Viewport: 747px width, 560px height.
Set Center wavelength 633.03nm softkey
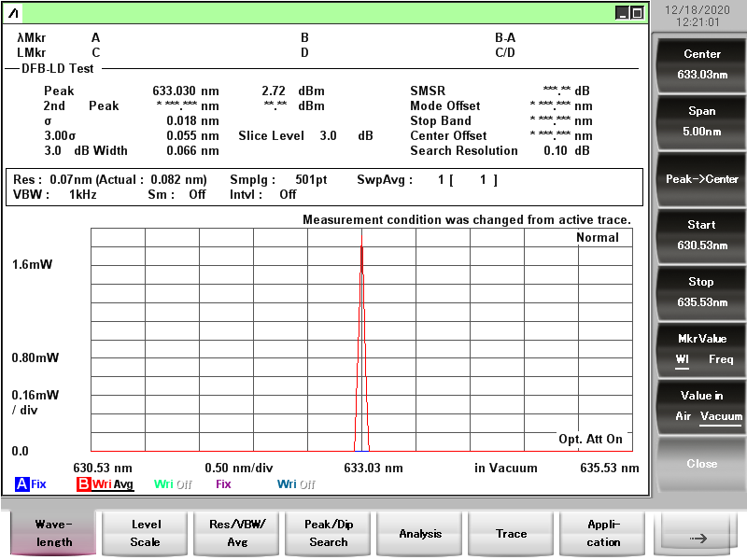pyautogui.click(x=701, y=64)
